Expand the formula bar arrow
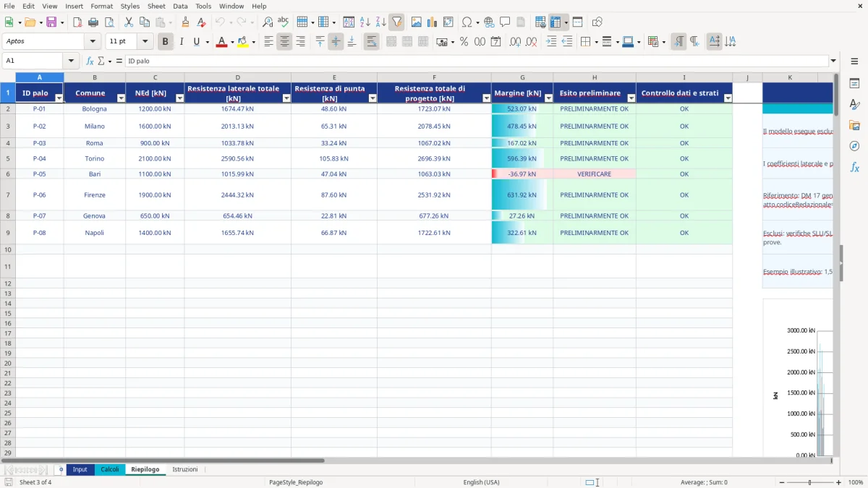Viewport: 868px width, 488px height. [833, 61]
